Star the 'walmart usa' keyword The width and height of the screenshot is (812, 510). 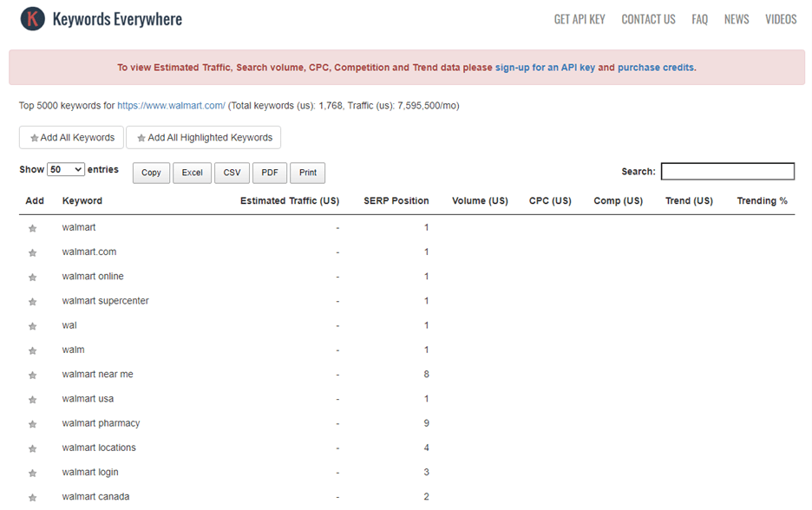[x=33, y=399]
